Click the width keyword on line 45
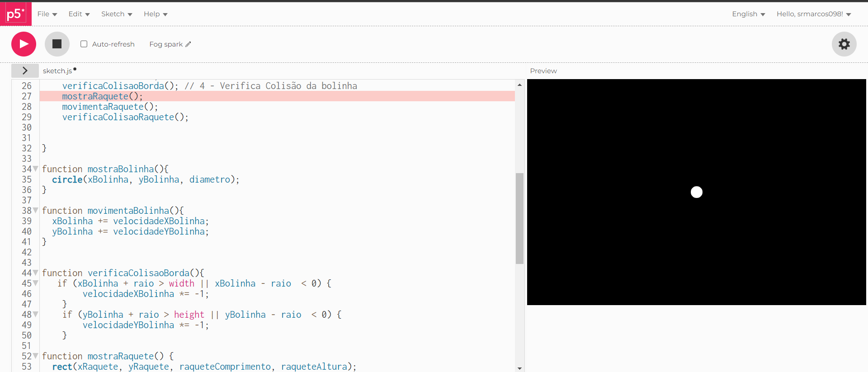The width and height of the screenshot is (868, 372). (x=182, y=283)
